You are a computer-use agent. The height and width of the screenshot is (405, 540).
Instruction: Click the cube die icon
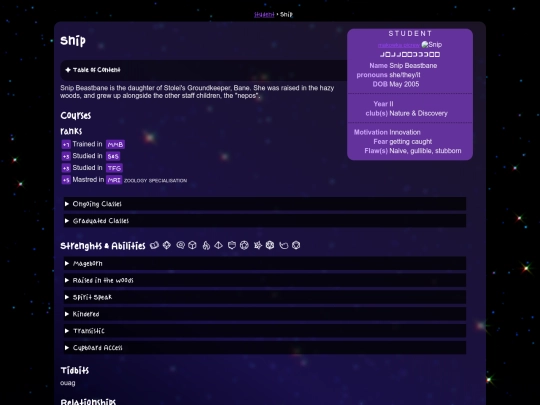pyautogui.click(x=193, y=245)
